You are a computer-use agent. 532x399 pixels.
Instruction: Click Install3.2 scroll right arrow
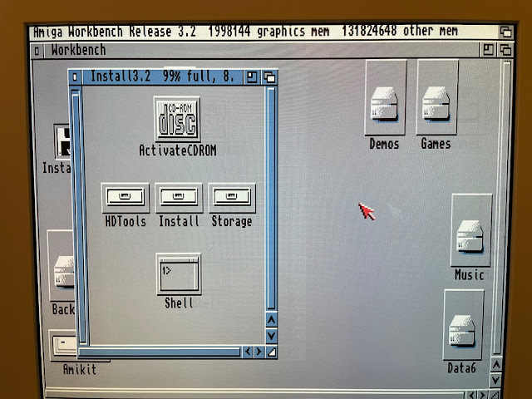pyautogui.click(x=259, y=352)
